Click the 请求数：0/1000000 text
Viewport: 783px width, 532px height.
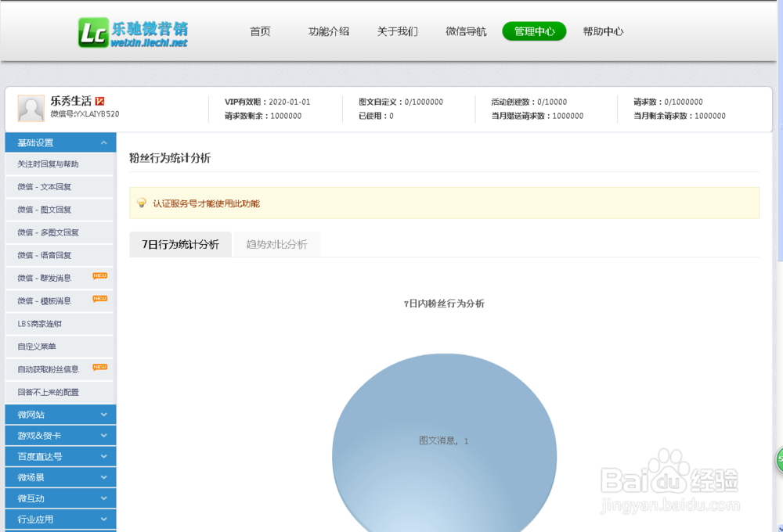pos(668,102)
